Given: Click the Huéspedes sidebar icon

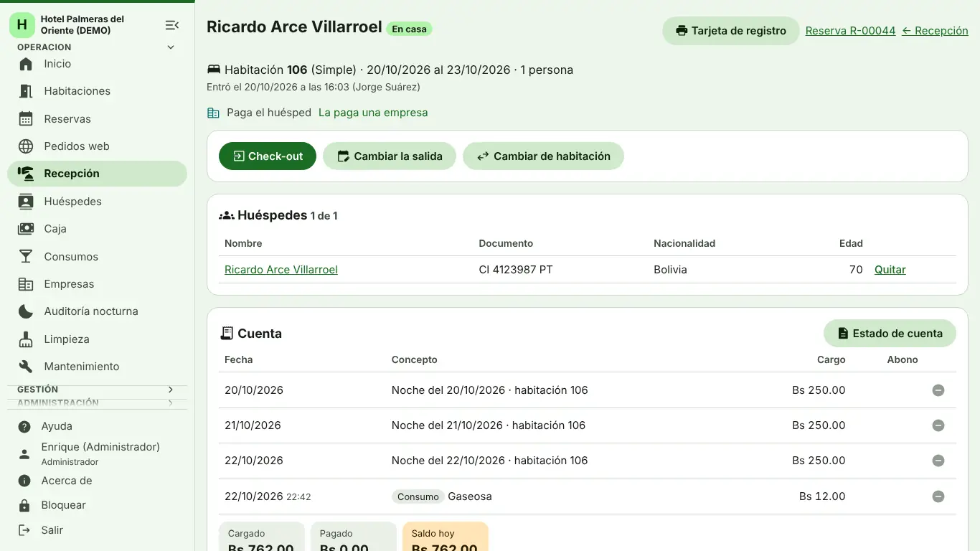Looking at the screenshot, I should click(x=26, y=202).
